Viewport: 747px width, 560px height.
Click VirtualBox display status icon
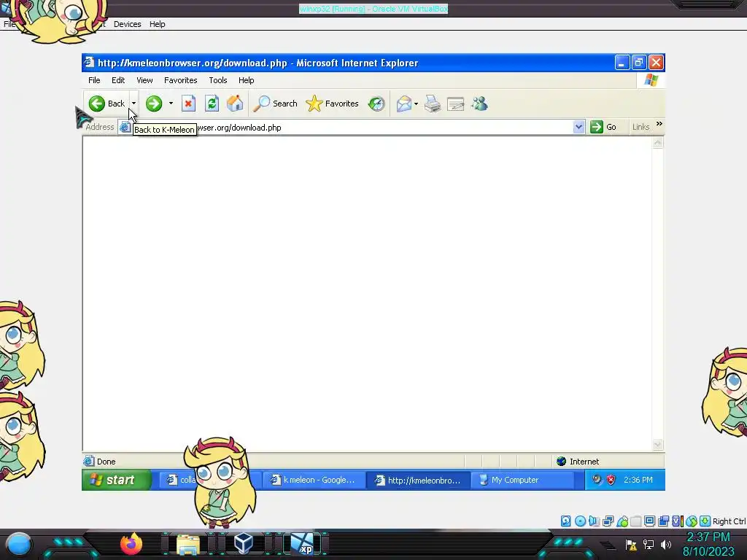(649, 521)
